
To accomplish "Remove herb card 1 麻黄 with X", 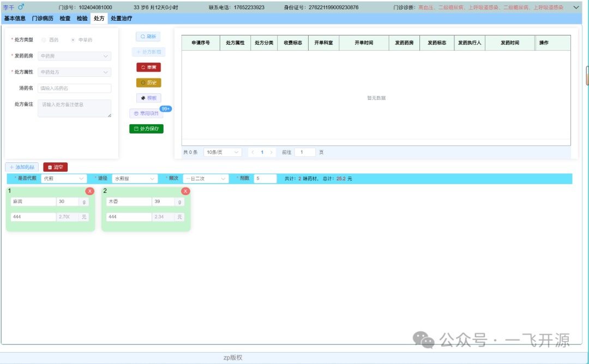I will click(89, 191).
